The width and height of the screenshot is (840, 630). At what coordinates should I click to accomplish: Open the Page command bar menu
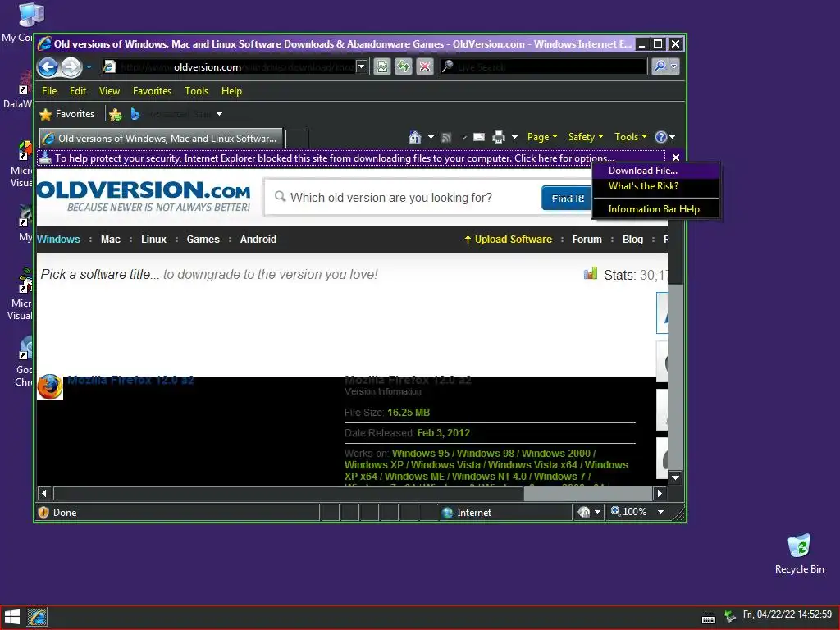point(542,137)
